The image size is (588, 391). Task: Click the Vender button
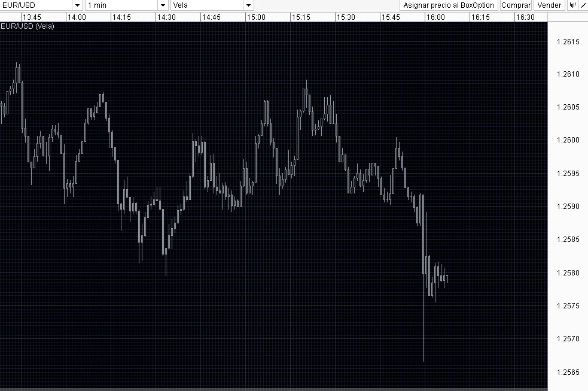pyautogui.click(x=549, y=5)
